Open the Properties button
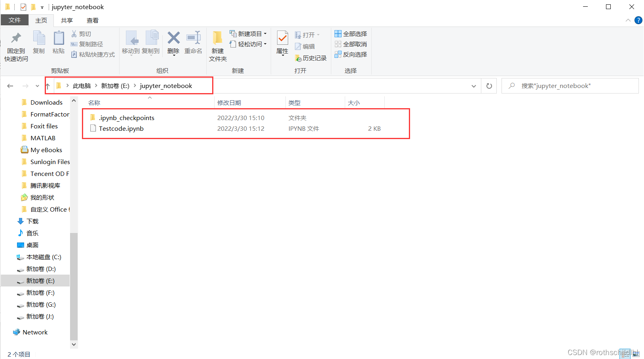The image size is (644, 359). point(282,43)
